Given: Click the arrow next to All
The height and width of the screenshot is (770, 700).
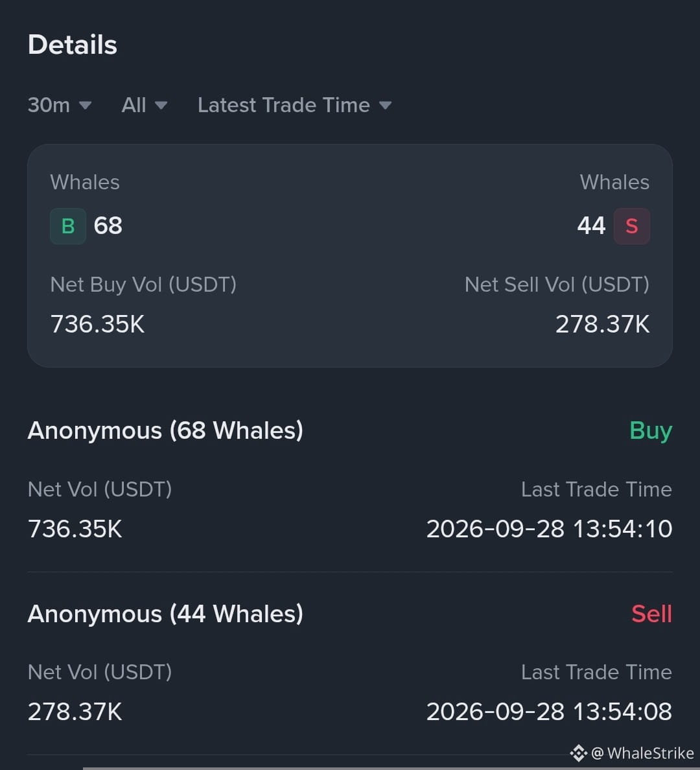Looking at the screenshot, I should pos(161,106).
